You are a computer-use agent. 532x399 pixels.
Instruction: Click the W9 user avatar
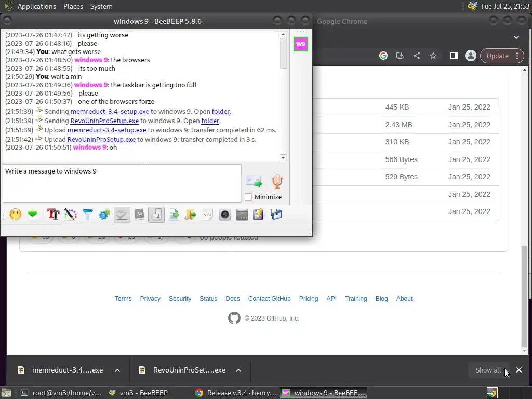[x=301, y=44]
